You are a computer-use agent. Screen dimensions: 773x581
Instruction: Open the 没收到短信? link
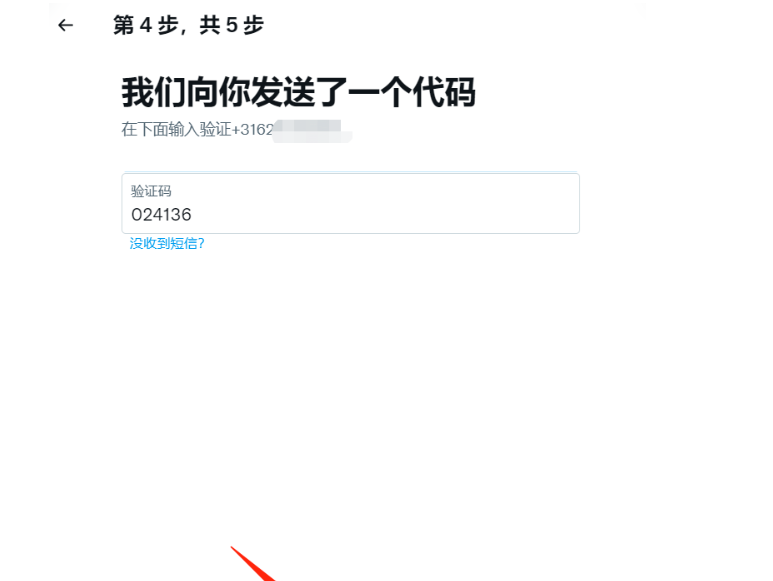coord(167,243)
